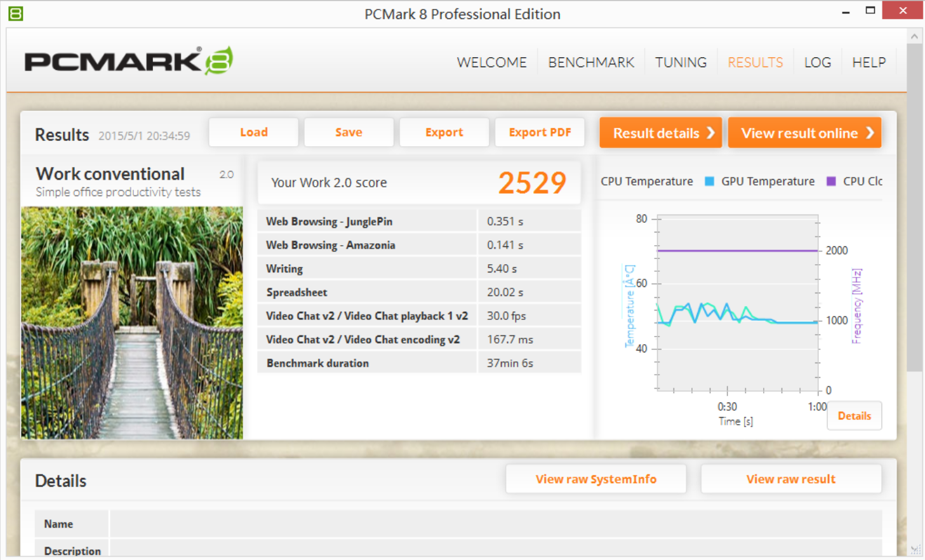This screenshot has width=925, height=560.
Task: Select the RESULTS tab
Action: tap(755, 62)
